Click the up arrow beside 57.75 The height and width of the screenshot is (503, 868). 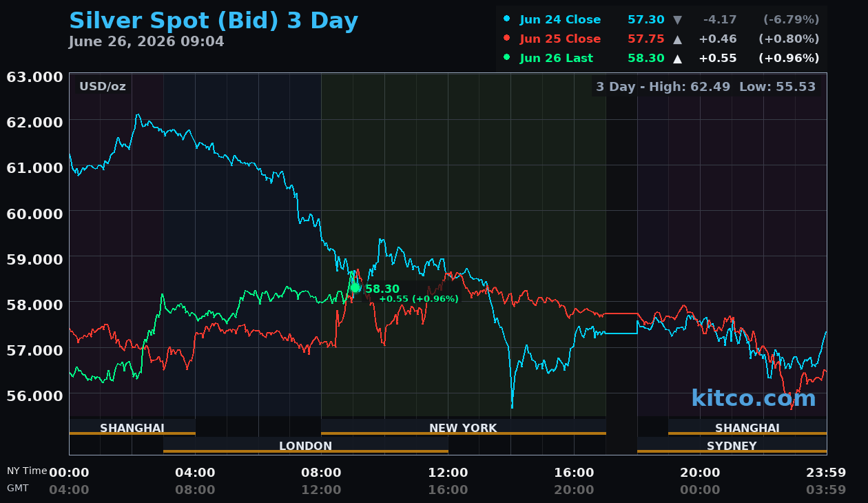[678, 39]
